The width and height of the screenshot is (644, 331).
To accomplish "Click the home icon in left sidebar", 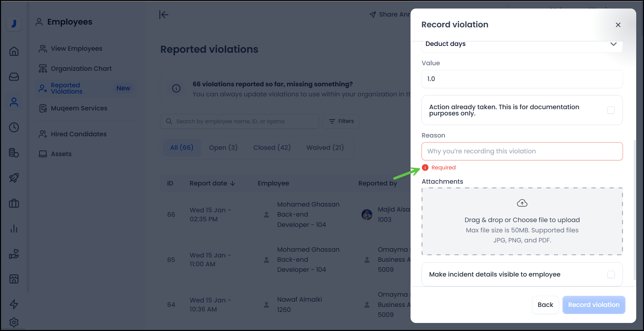I will point(14,51).
